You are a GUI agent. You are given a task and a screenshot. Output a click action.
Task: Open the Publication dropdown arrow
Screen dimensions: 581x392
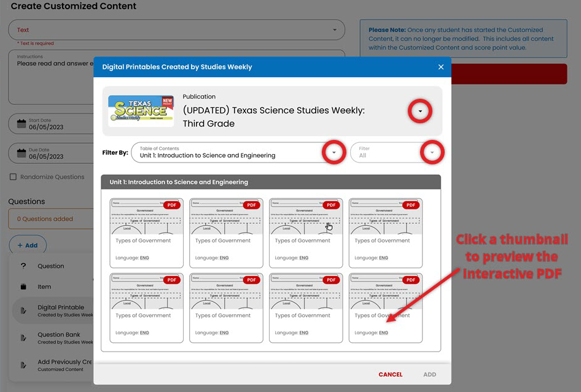click(x=420, y=111)
